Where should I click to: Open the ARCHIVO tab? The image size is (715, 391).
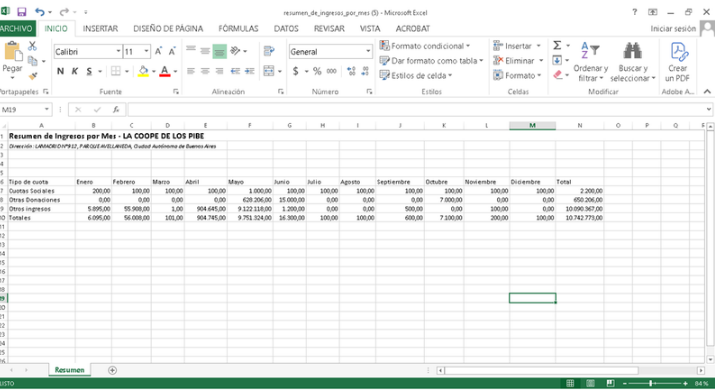coord(17,28)
